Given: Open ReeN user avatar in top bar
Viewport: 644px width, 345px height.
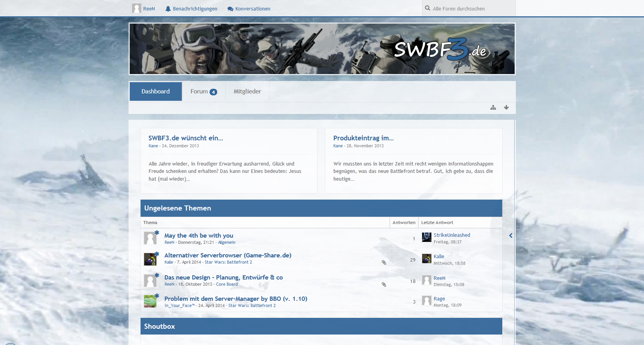Looking at the screenshot, I should click(136, 9).
